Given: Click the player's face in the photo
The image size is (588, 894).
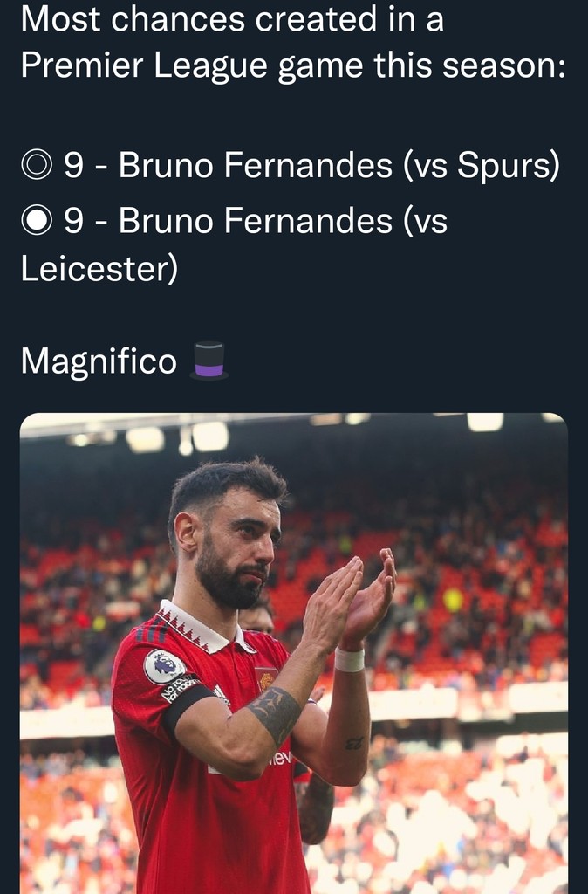Looking at the screenshot, I should point(240,546).
